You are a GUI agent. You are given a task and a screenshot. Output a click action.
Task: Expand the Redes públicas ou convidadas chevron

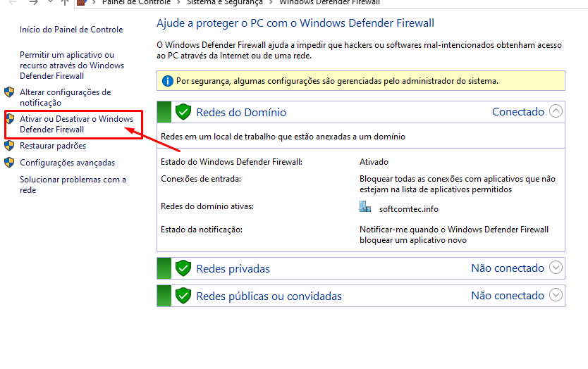pyautogui.click(x=556, y=296)
